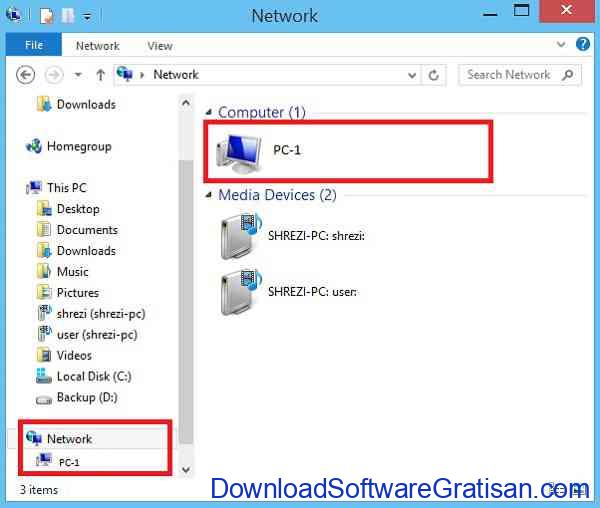Open the Help question mark button

tap(583, 44)
